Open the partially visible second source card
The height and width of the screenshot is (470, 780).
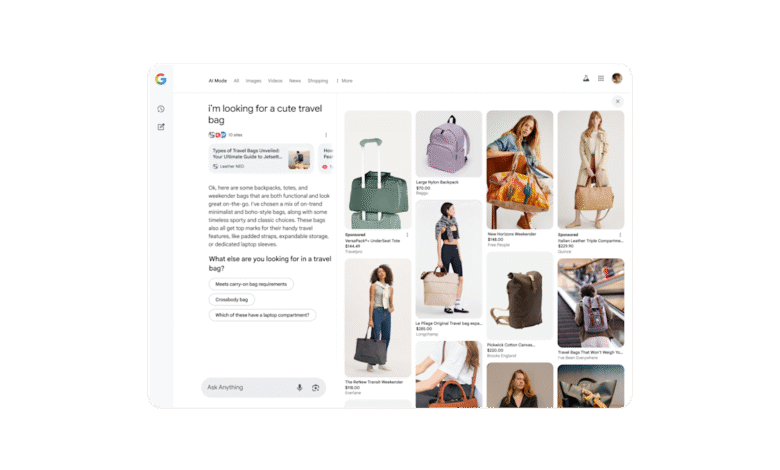coord(326,159)
